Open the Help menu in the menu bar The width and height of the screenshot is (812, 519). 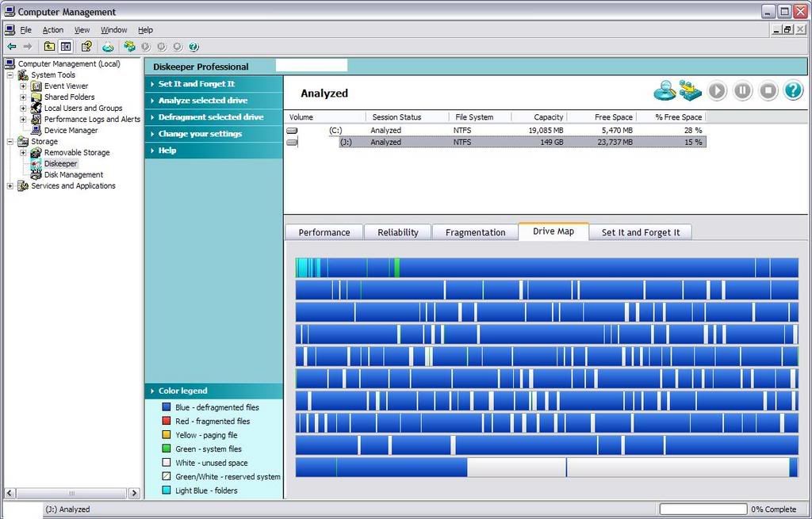pyautogui.click(x=146, y=30)
